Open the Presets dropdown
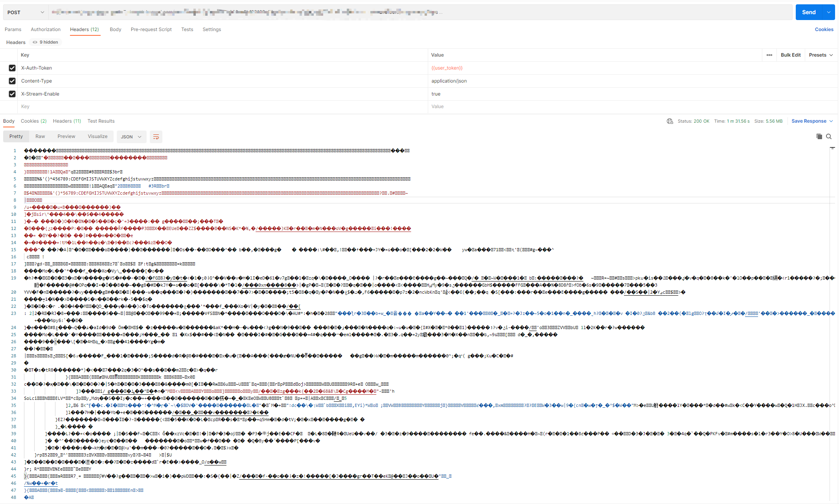839x504 pixels. click(821, 55)
